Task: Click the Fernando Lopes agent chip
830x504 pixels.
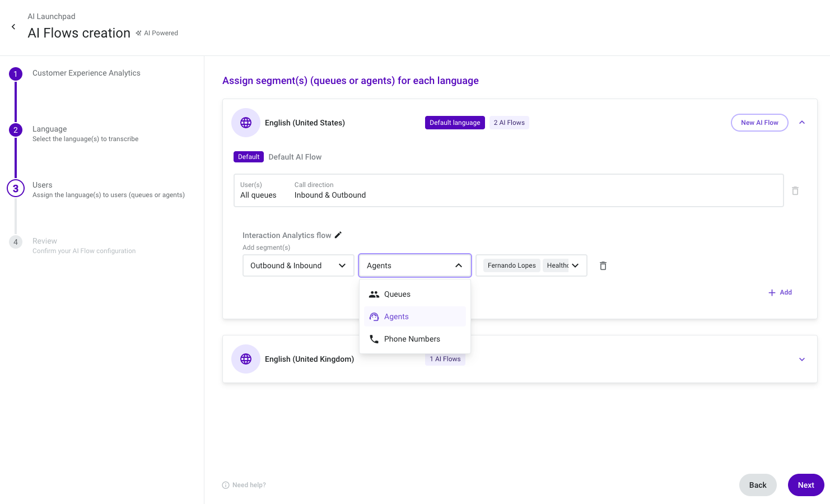Action: click(x=511, y=265)
